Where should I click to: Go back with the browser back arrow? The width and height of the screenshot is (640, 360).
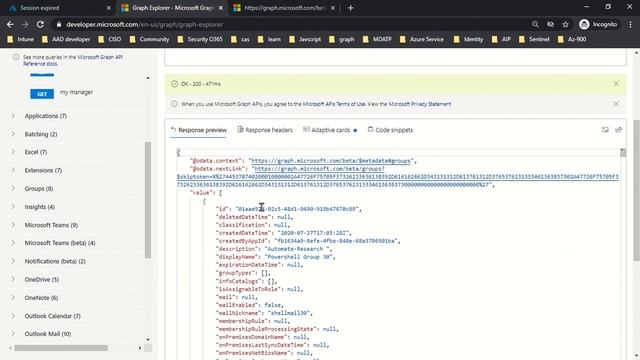click(x=10, y=24)
